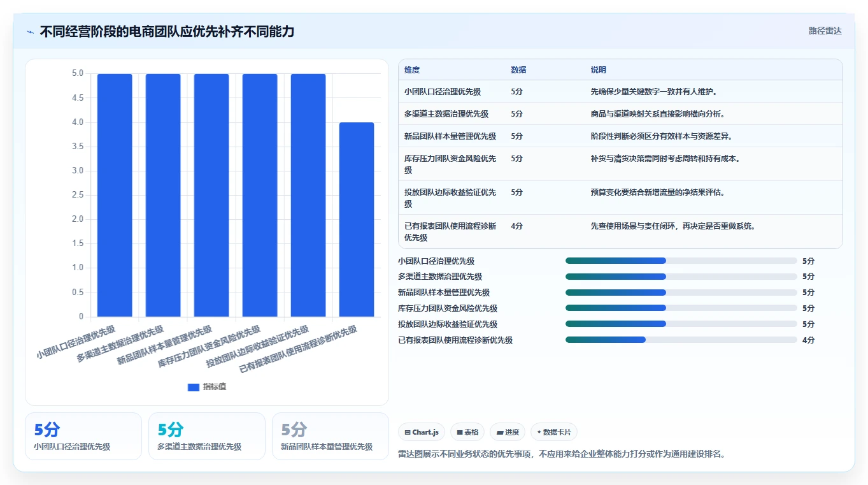Open the 新品团队样本量管理优先级 data card
The image size is (868, 485).
point(331,436)
